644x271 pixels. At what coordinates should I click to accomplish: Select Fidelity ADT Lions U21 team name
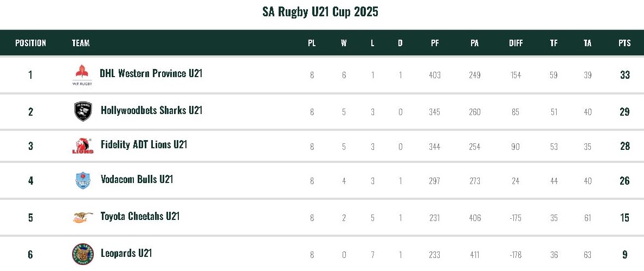[144, 145]
